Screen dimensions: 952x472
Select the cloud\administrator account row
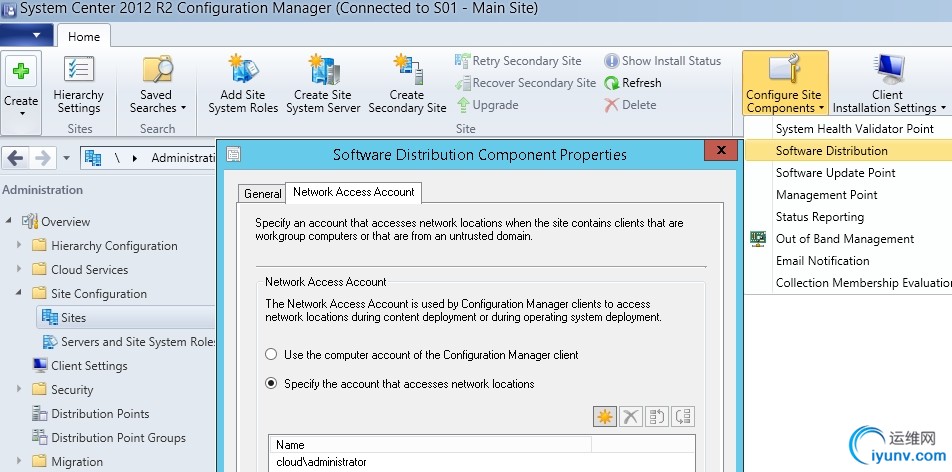[482, 462]
